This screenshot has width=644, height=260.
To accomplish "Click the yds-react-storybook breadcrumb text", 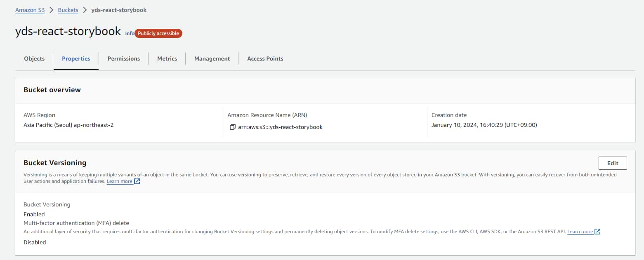I will coord(119,10).
